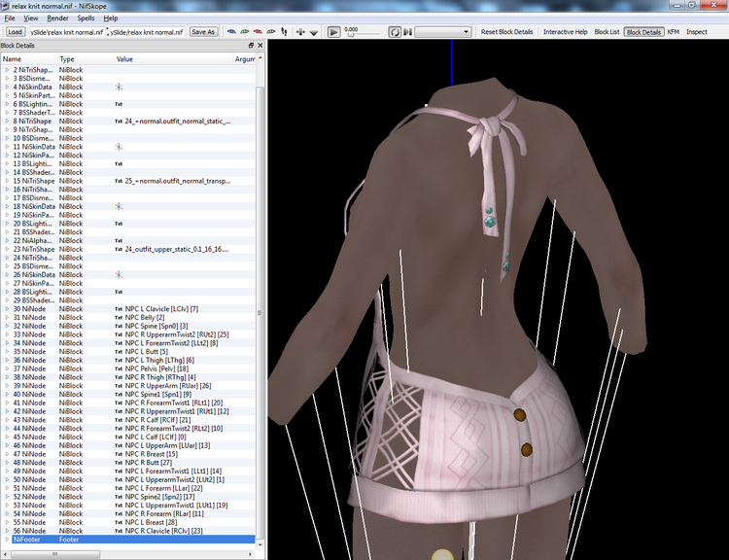Click the red eye view icon
This screenshot has width=729, height=560.
[x=258, y=32]
